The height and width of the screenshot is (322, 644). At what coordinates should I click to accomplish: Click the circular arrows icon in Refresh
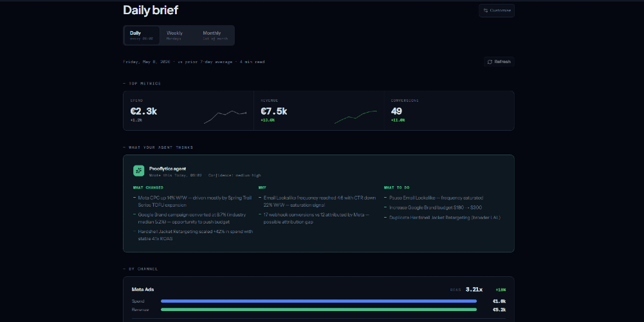(490, 62)
